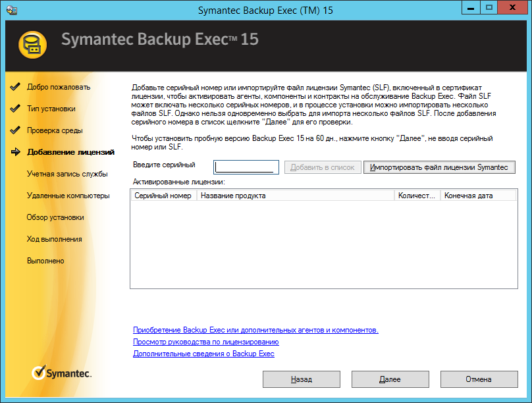Open Дополнительные сведения о Backup Exec link
The height and width of the screenshot is (403, 532).
click(x=203, y=354)
